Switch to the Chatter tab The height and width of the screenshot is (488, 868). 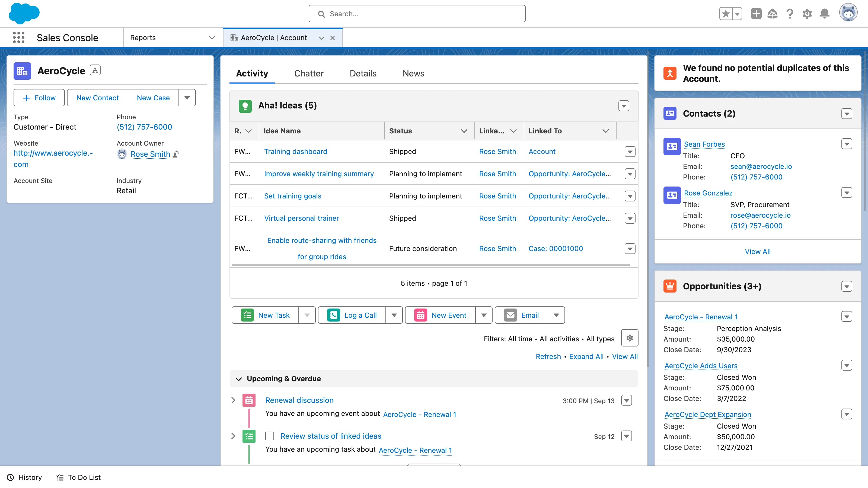pyautogui.click(x=309, y=73)
